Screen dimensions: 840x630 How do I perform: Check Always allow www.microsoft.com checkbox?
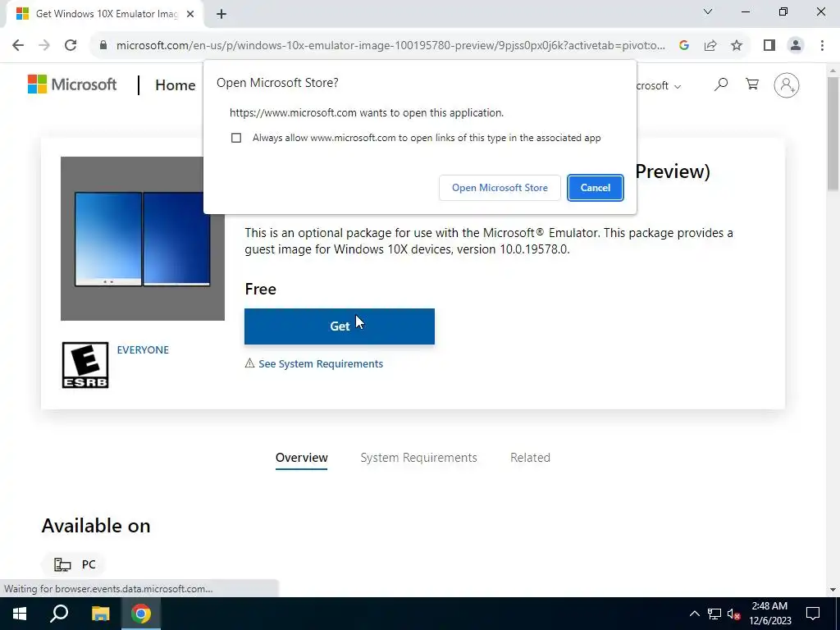tap(236, 138)
